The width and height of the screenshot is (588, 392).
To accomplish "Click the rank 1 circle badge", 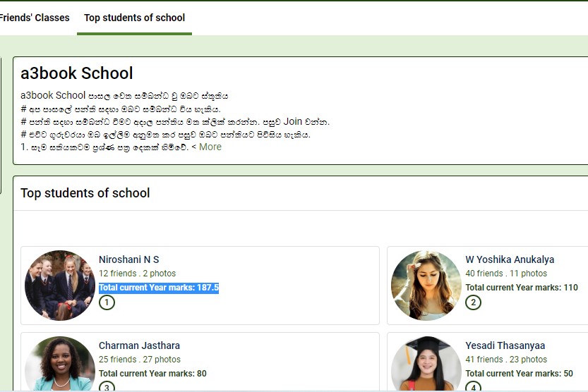I will click(x=107, y=302).
